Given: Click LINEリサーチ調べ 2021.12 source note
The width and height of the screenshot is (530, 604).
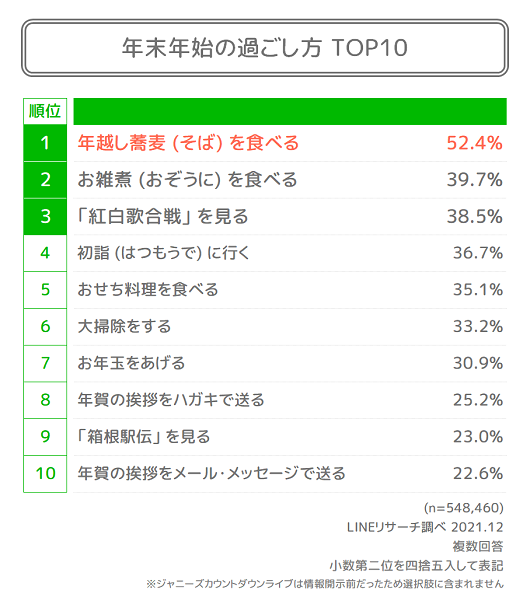Looking at the screenshot, I should pyautogui.click(x=425, y=527).
